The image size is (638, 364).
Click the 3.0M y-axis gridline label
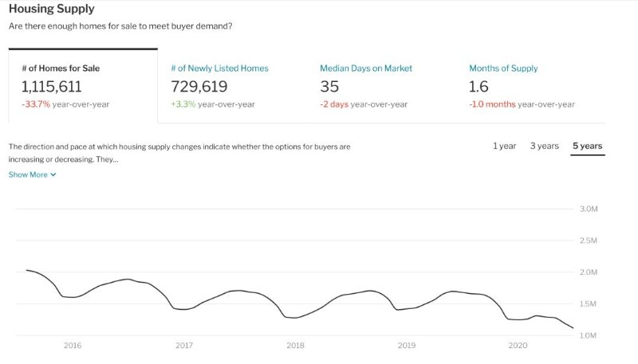click(589, 209)
